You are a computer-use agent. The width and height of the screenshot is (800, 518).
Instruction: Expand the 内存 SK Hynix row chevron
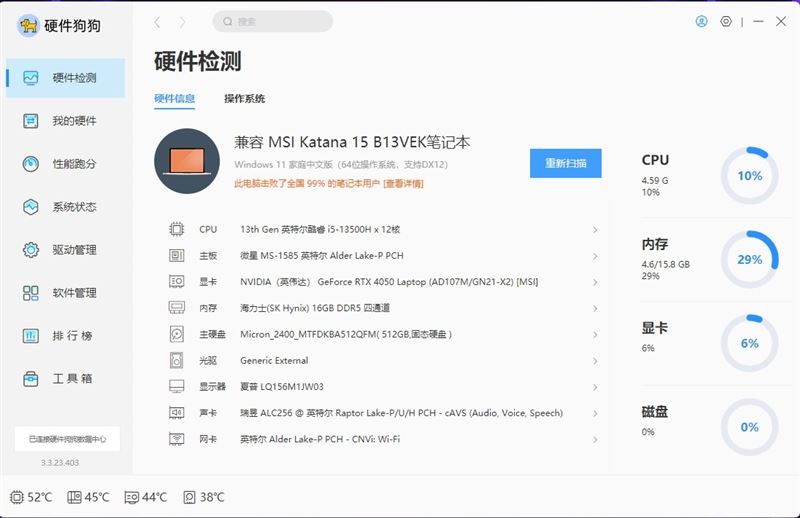(595, 309)
